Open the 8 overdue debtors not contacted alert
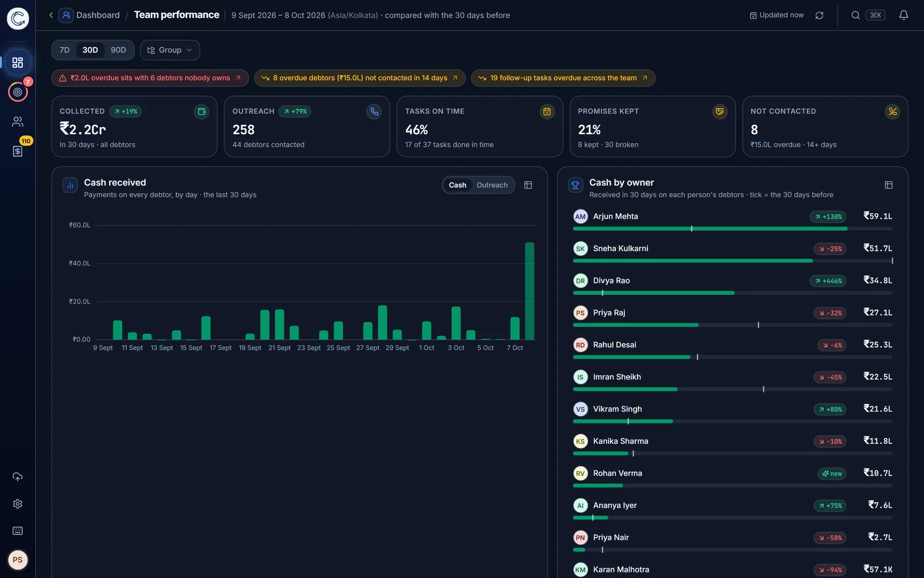The image size is (924, 578). tap(359, 78)
